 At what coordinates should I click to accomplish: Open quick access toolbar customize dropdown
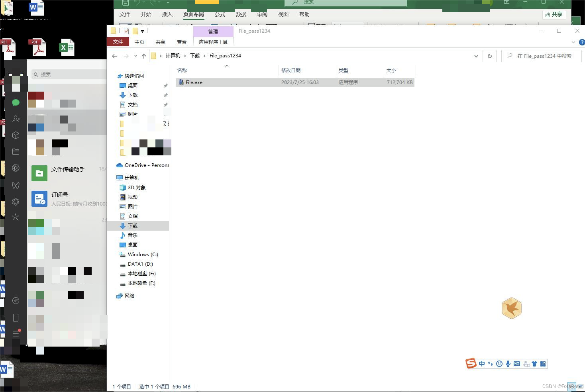coord(142,31)
